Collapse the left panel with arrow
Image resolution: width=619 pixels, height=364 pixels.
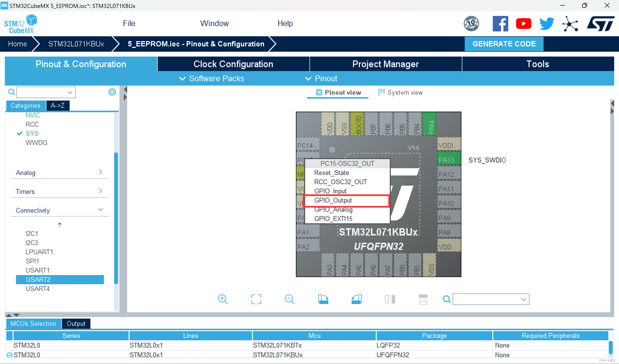125,89
